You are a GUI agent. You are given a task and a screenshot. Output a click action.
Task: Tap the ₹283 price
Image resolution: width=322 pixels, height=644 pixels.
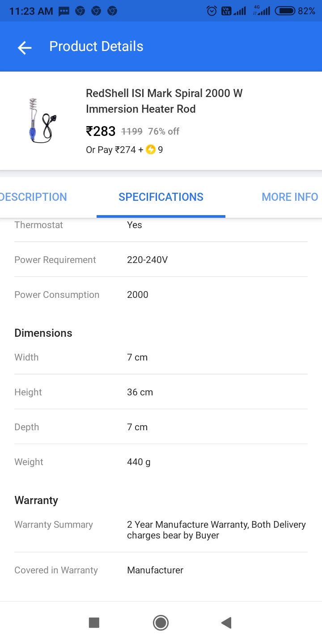click(101, 131)
